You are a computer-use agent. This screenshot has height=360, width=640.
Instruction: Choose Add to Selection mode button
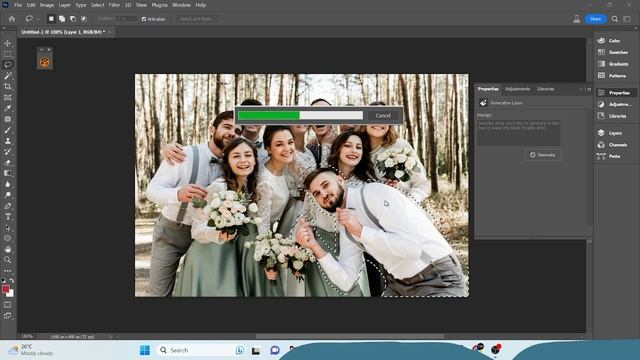tap(62, 19)
